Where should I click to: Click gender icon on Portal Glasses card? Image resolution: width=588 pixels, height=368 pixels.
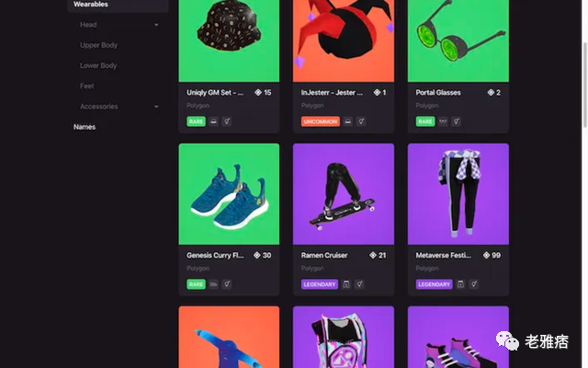pos(457,121)
